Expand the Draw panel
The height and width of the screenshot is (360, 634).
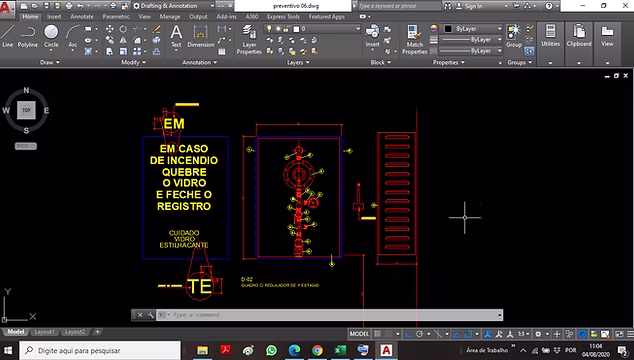(x=50, y=62)
